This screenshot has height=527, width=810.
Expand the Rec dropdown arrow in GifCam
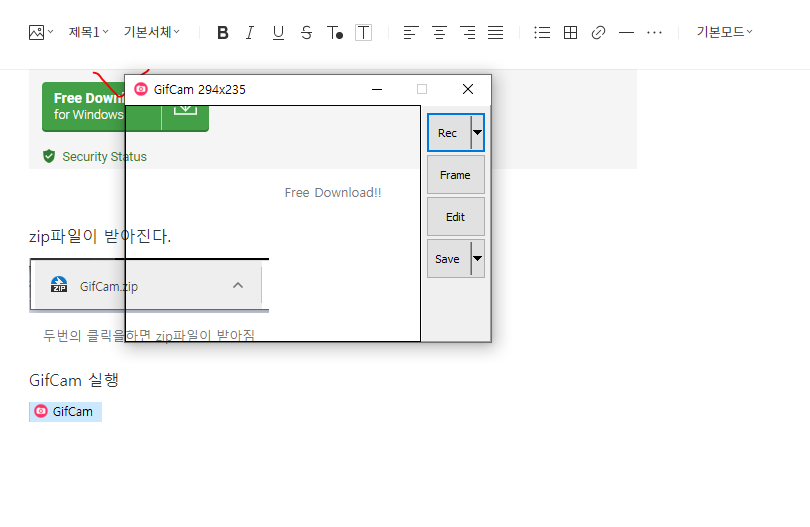pos(478,133)
